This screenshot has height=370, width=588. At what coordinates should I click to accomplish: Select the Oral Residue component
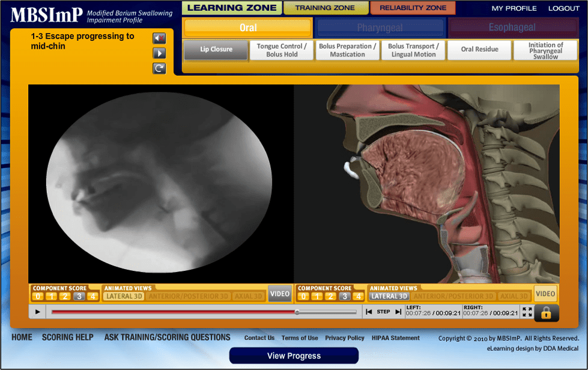[x=479, y=50]
